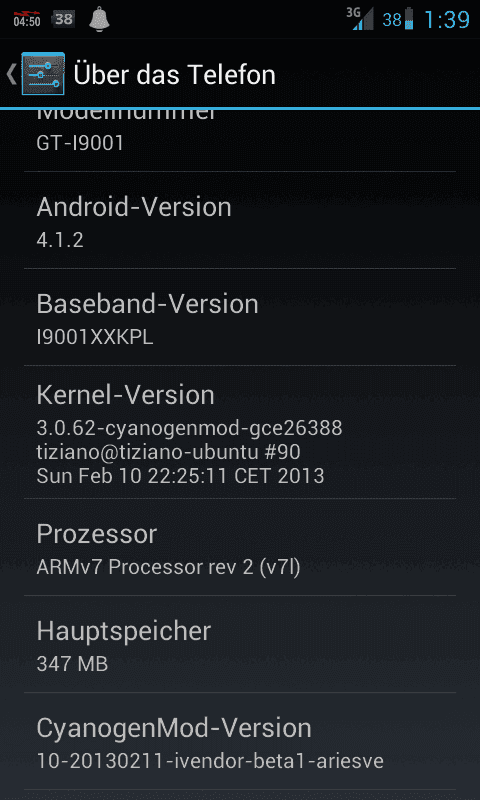Select the Prozessor entry
Image resolution: width=480 pixels, height=800 pixels.
pyautogui.click(x=240, y=547)
